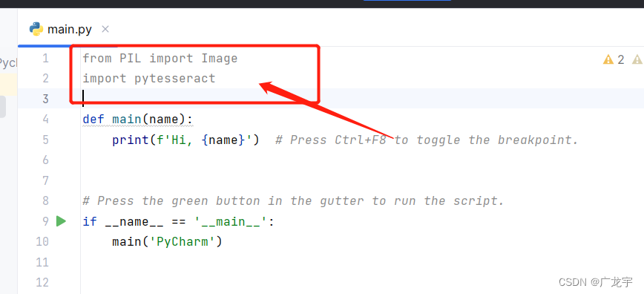
Task: Click the toggle breakpoint comment on line 5
Action: pos(427,140)
